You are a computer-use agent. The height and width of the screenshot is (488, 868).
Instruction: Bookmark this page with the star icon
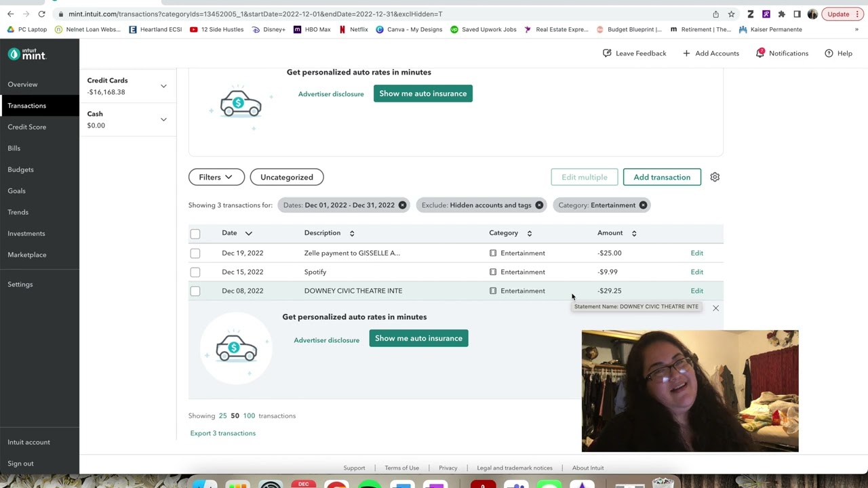coord(731,14)
